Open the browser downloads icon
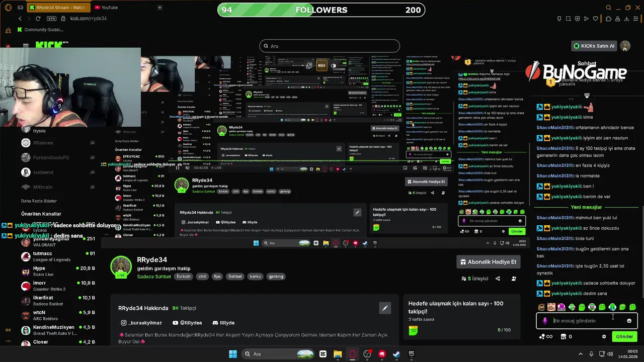 [627, 19]
